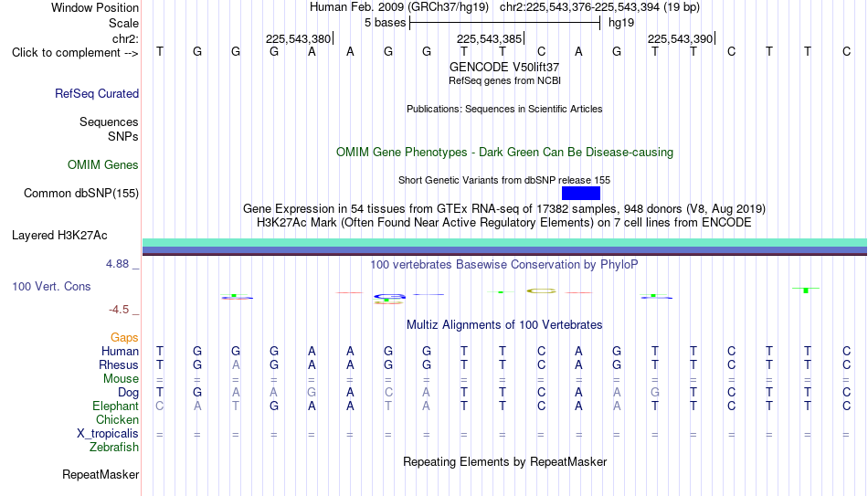Screen dimensions: 868x496
Task: Click the 225,543,385 ruler position marker
Action: click(x=489, y=38)
